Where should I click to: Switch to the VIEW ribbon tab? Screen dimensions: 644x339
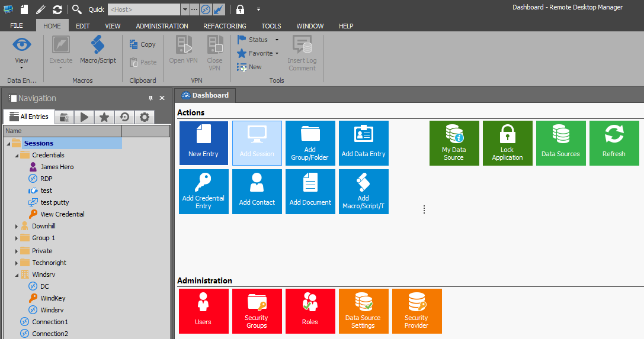113,26
